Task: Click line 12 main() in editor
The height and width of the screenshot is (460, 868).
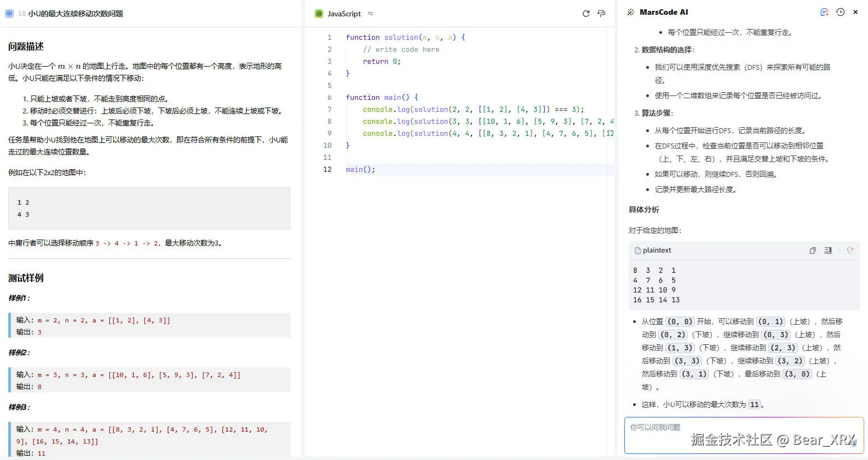Action: pos(361,170)
